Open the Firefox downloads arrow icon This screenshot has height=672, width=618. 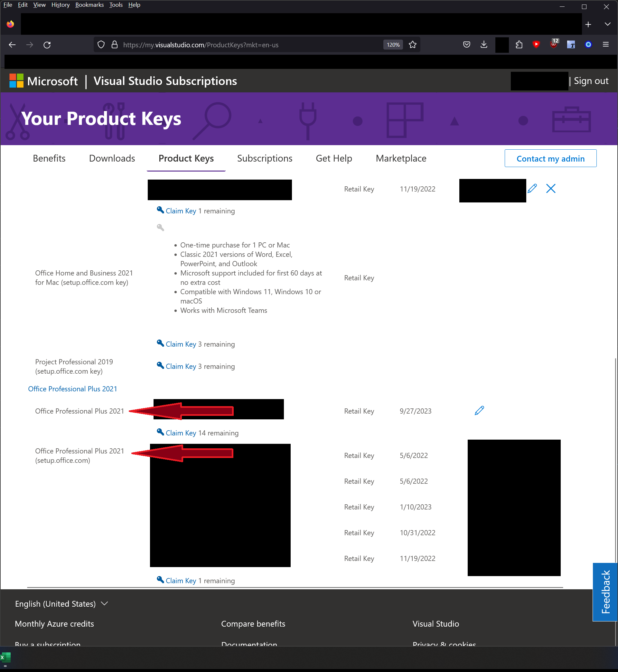[484, 45]
